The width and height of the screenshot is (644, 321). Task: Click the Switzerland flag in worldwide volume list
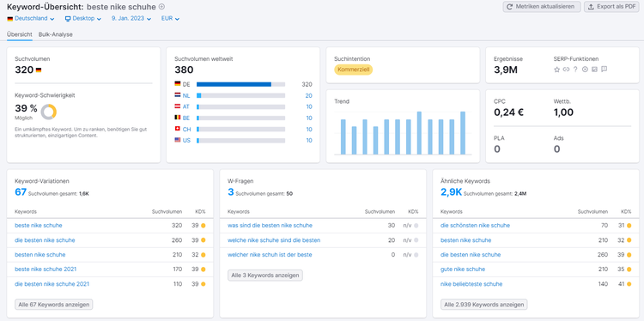[178, 129]
